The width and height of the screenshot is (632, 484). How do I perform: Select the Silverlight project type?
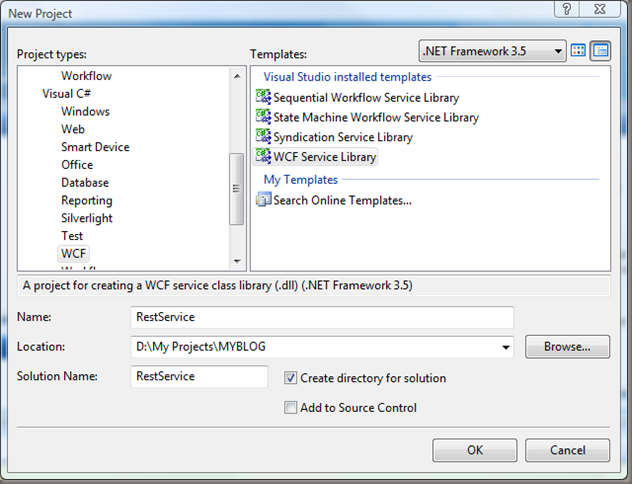[x=87, y=218]
